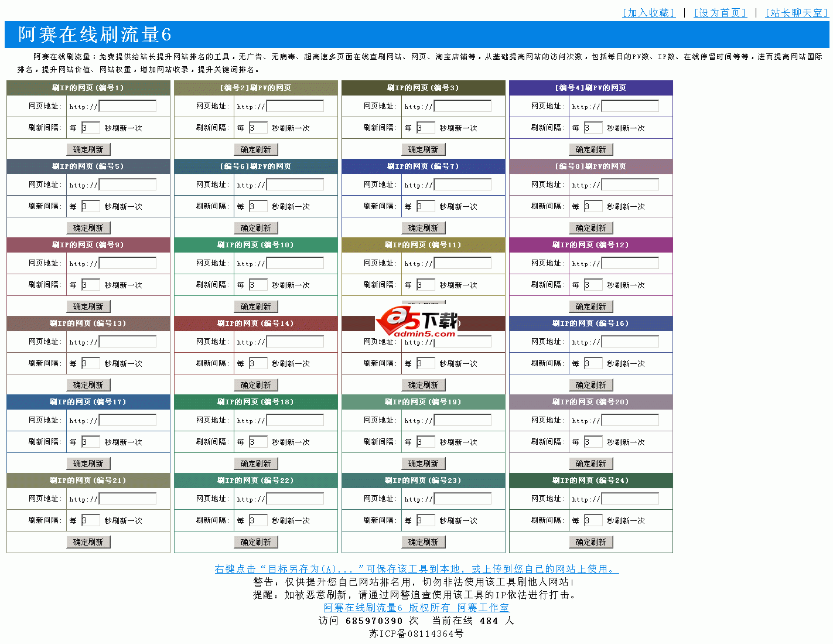Click 确定刷新 button in panel 编号2
The height and width of the screenshot is (644, 833).
[255, 149]
